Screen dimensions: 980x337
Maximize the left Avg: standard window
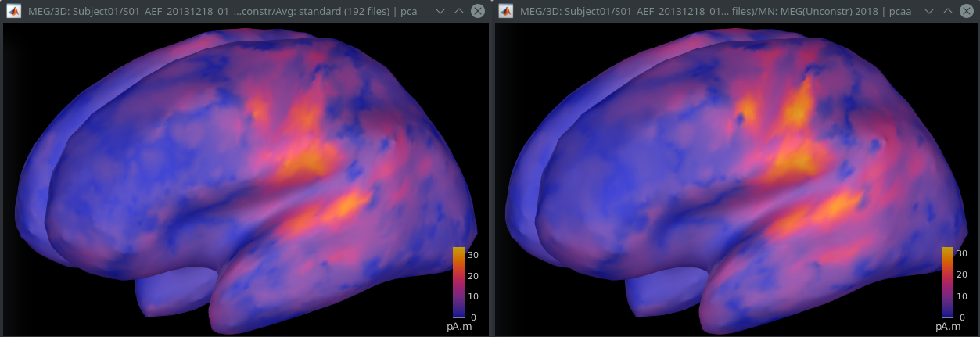tap(458, 11)
